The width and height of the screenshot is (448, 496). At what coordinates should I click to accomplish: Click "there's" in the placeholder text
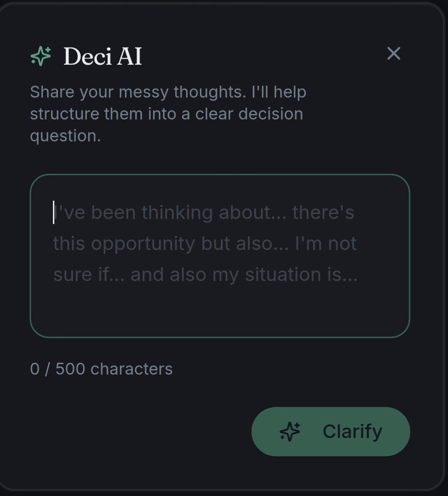pos(323,213)
